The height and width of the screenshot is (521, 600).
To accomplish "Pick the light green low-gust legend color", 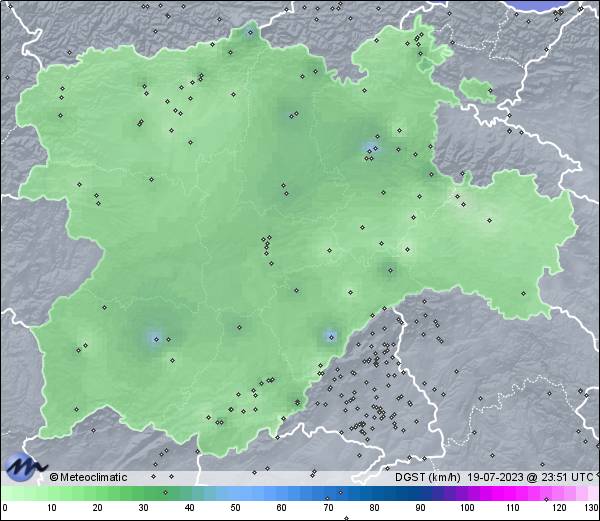I will (23, 493).
